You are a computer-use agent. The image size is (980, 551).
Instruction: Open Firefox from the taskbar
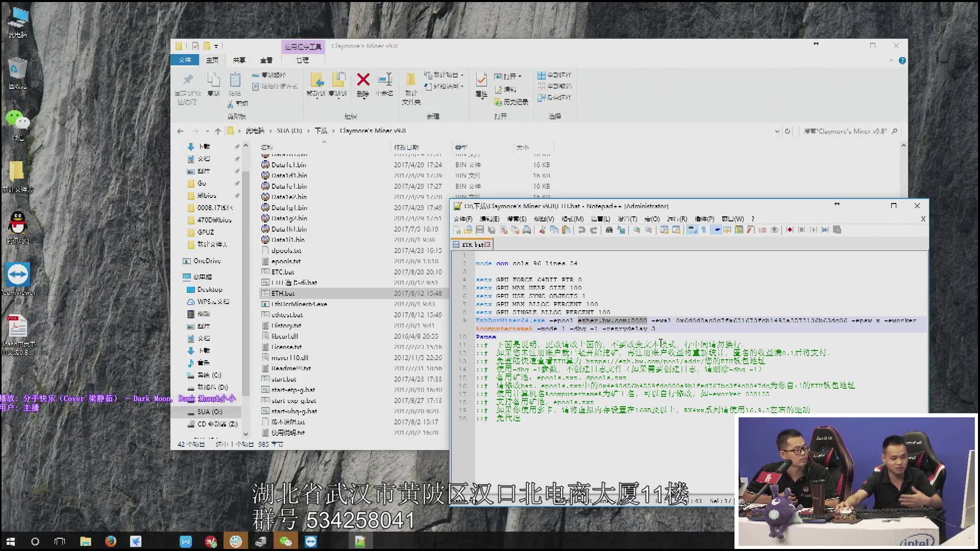110,542
